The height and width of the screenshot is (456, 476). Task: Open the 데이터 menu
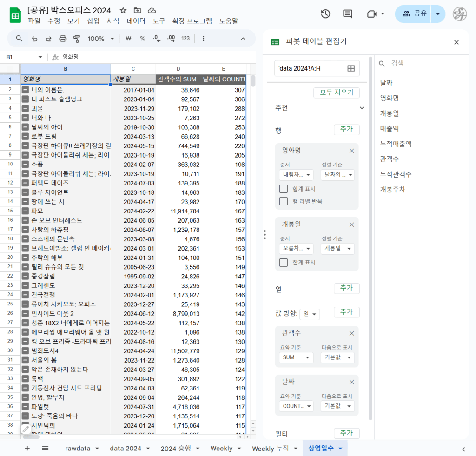(136, 21)
